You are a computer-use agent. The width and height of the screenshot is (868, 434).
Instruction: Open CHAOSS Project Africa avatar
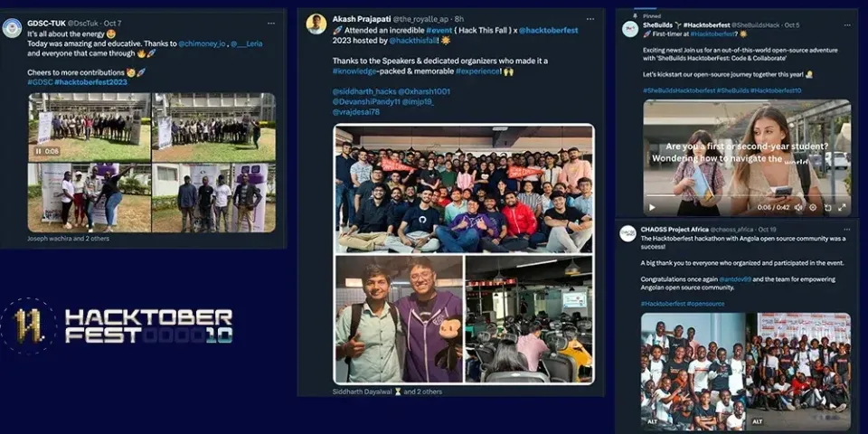tap(627, 233)
